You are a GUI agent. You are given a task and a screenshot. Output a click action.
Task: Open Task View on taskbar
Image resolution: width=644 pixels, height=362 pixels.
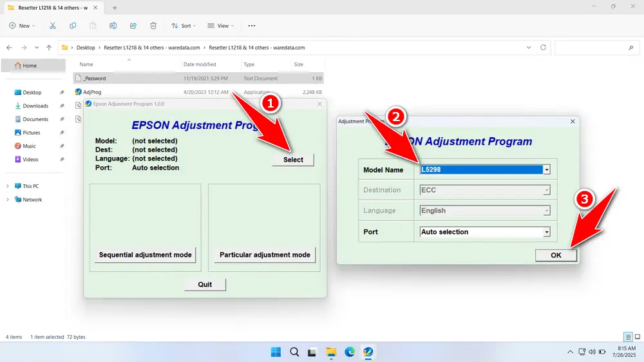pyautogui.click(x=312, y=352)
